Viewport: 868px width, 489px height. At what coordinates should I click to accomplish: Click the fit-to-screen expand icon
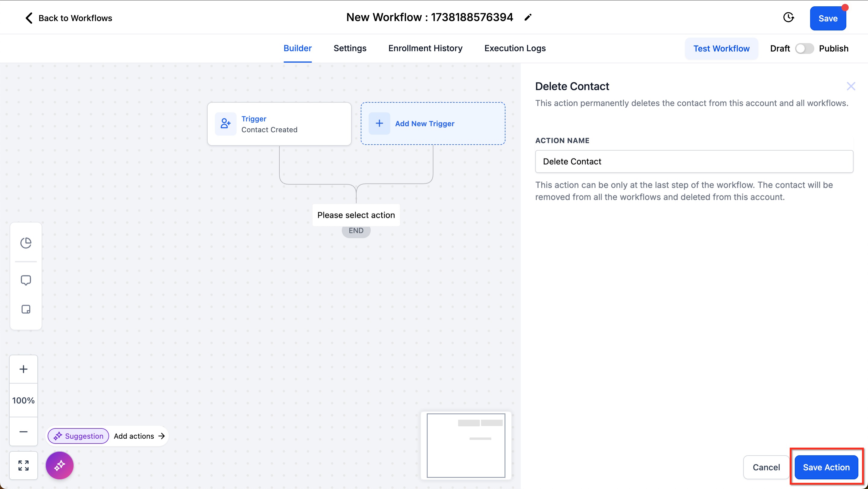[23, 465]
